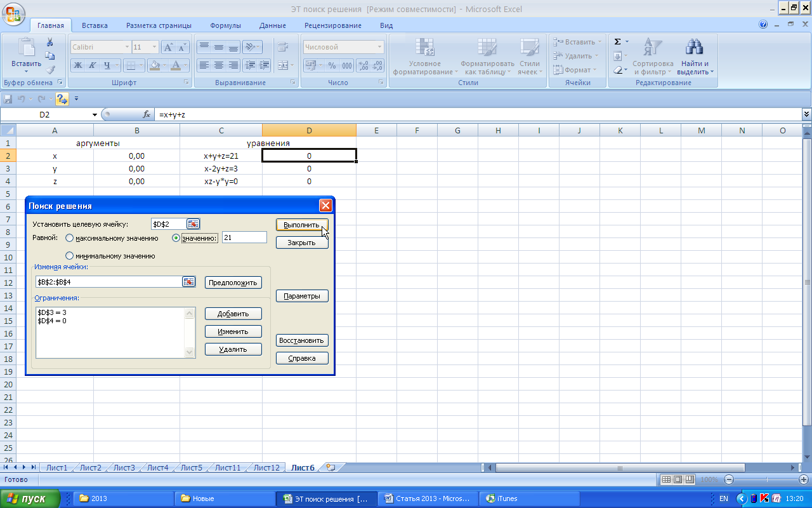Screen dimensions: 812x508
Task: Click the Office button logo
Action: pyautogui.click(x=13, y=13)
